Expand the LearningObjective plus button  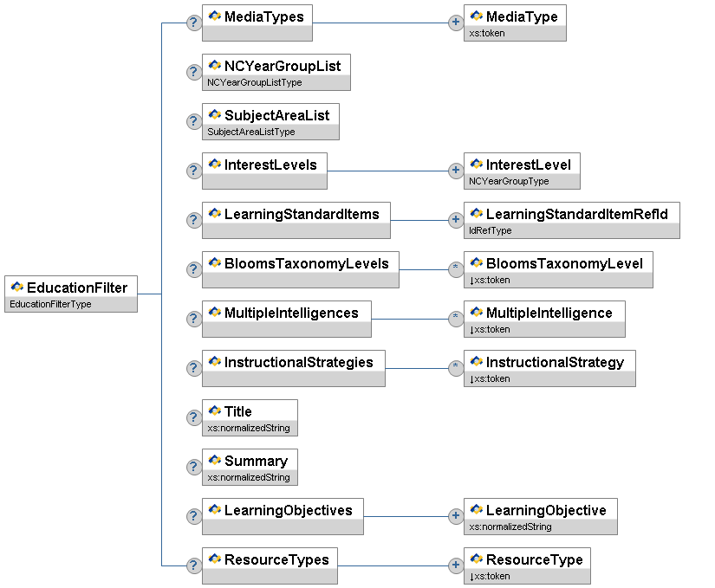[x=456, y=516]
